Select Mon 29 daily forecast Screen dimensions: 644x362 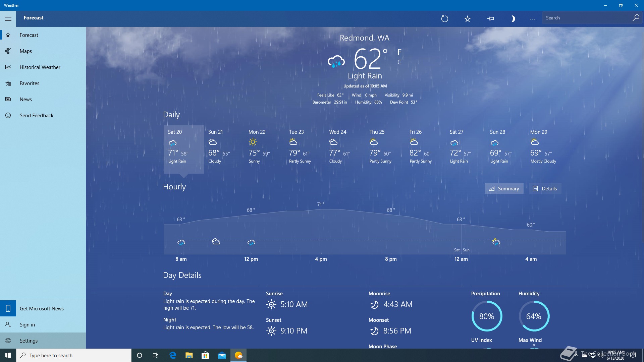point(546,149)
